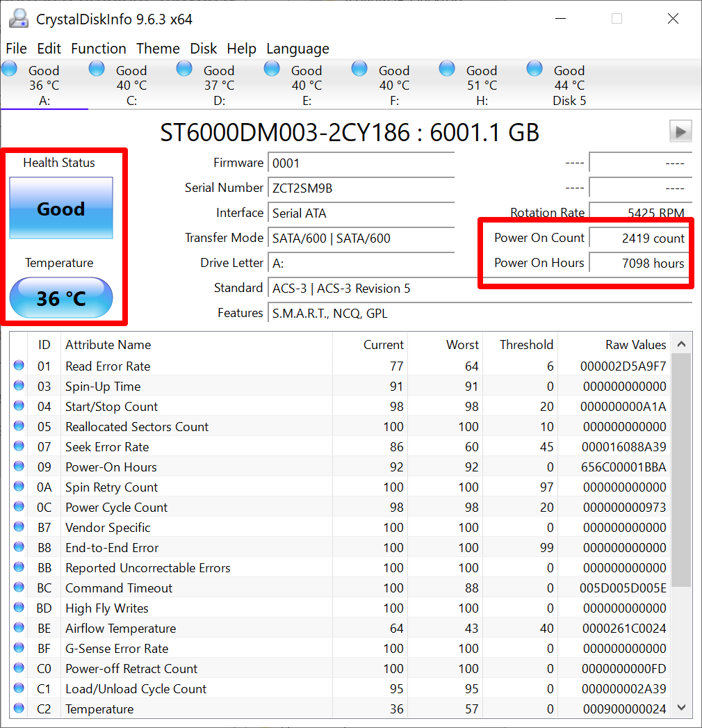Click status dot of Power Cycle Count row
The image size is (702, 728).
coord(19,506)
